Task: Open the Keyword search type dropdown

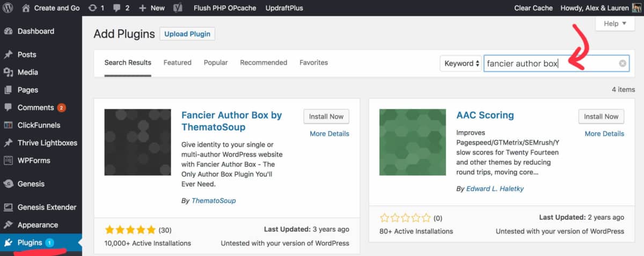Action: coord(460,63)
